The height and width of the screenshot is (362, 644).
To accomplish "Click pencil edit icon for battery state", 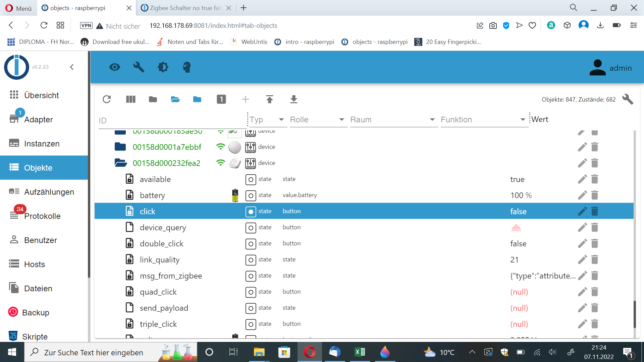I will point(582,195).
